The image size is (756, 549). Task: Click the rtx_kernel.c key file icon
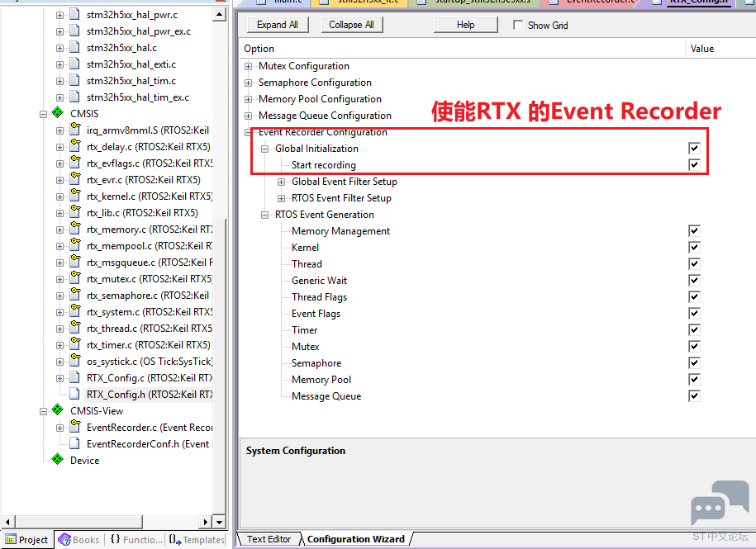(75, 195)
